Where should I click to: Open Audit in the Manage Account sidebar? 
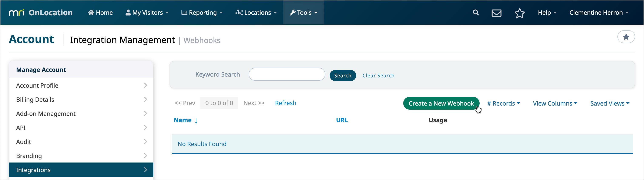pyautogui.click(x=81, y=141)
